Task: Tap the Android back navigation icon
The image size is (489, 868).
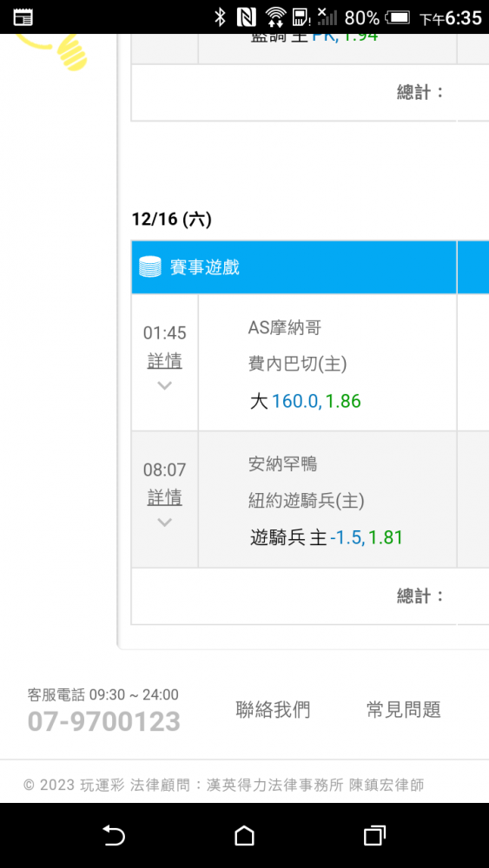Action: pos(114,835)
